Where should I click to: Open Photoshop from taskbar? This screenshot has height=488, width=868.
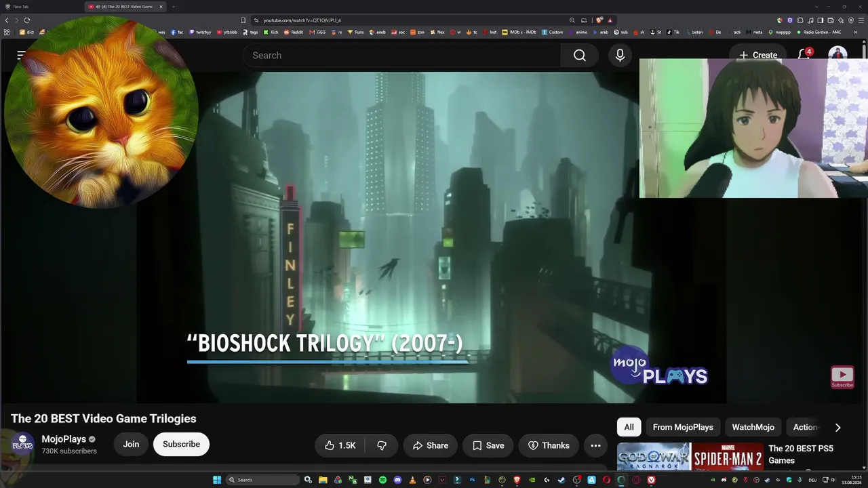coord(472,480)
